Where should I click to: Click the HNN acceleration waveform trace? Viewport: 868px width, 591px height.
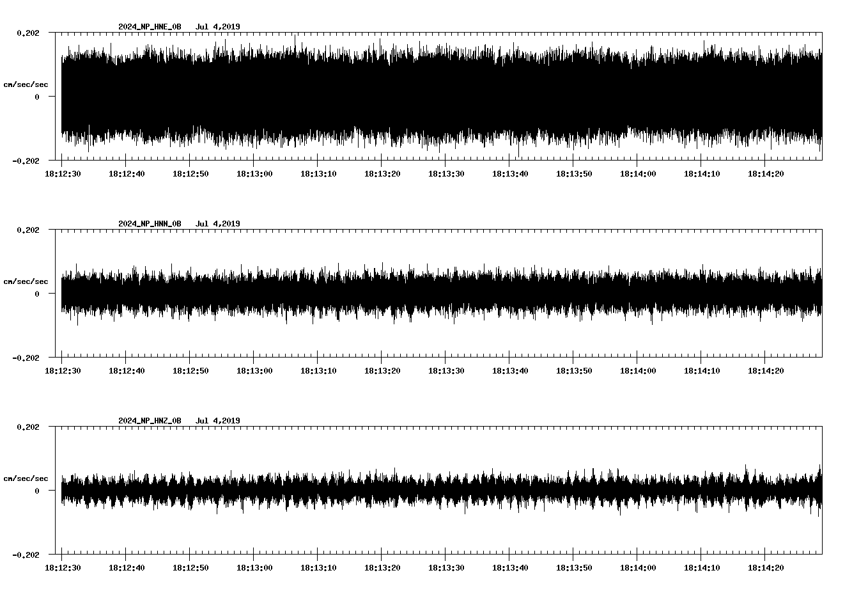pos(442,294)
